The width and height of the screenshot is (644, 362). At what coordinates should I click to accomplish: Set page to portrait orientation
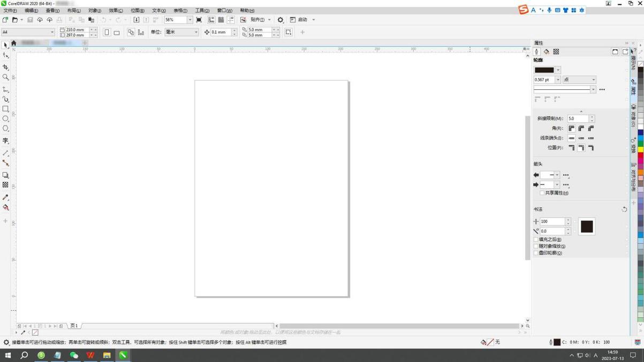(107, 33)
